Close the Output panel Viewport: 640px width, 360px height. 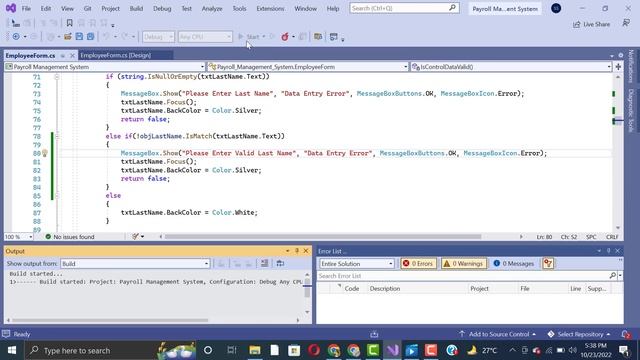pos(306,251)
